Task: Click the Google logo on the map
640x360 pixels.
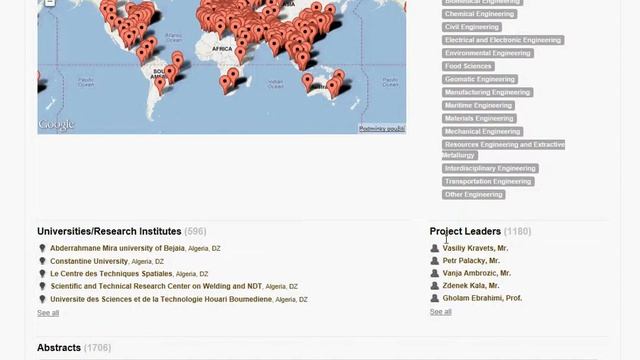Action: click(x=56, y=124)
